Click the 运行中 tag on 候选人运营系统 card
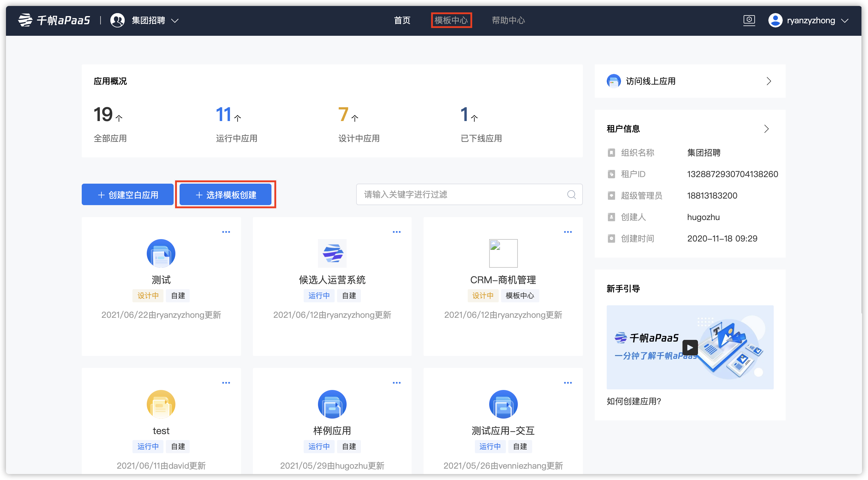 click(319, 296)
